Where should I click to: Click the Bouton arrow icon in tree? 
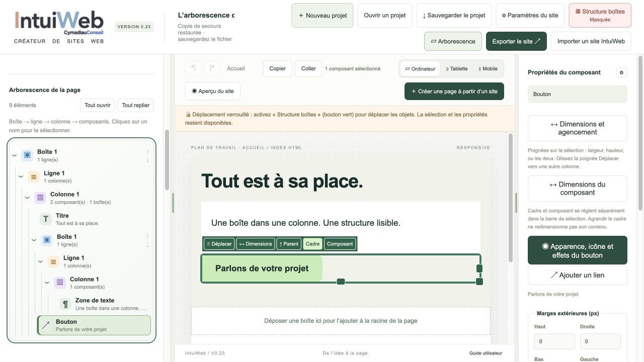pos(46,325)
